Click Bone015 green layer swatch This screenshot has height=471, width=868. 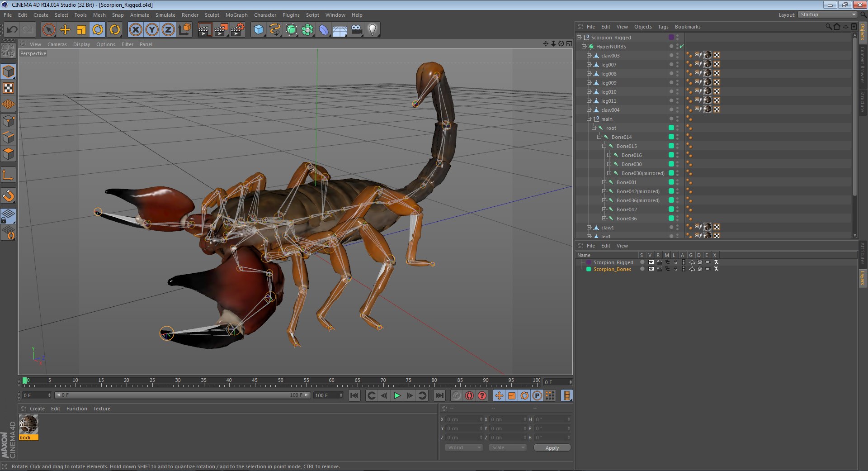[x=671, y=146]
